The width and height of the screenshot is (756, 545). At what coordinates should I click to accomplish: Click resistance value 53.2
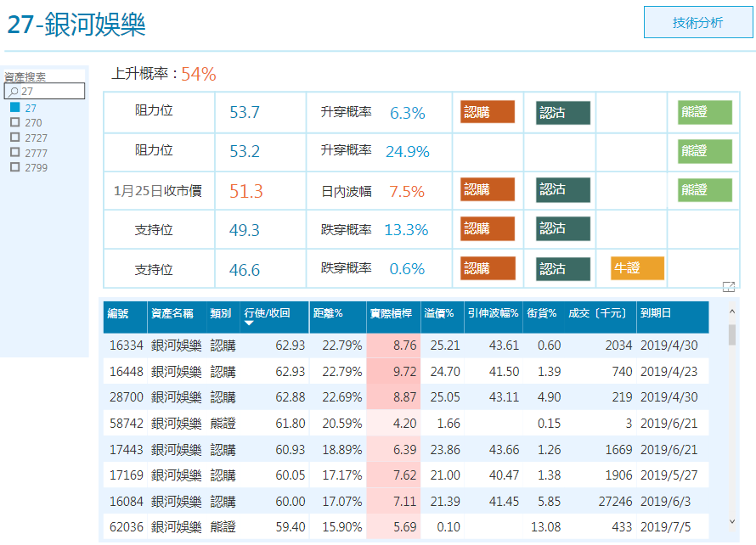[245, 151]
